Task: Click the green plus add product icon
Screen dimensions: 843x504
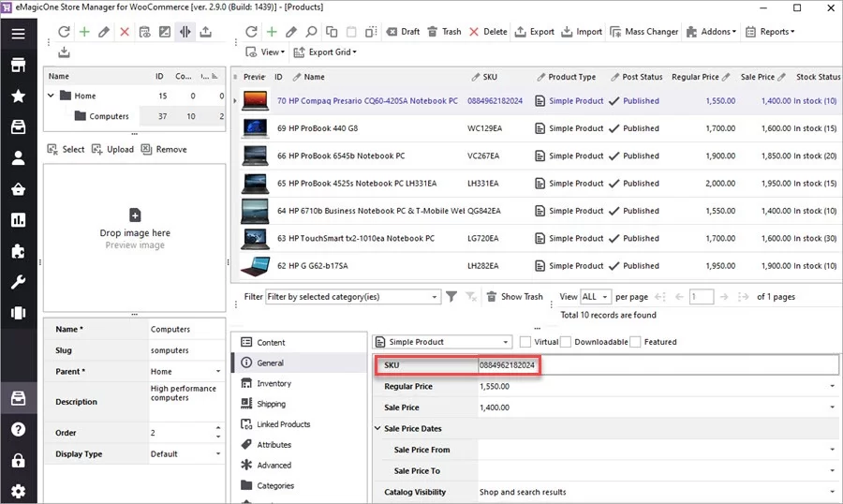Action: [x=272, y=32]
